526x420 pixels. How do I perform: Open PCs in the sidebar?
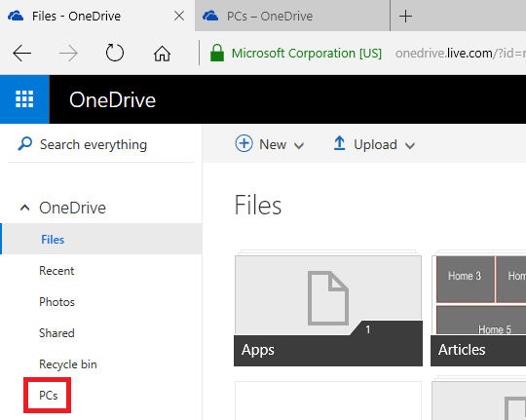click(x=49, y=396)
